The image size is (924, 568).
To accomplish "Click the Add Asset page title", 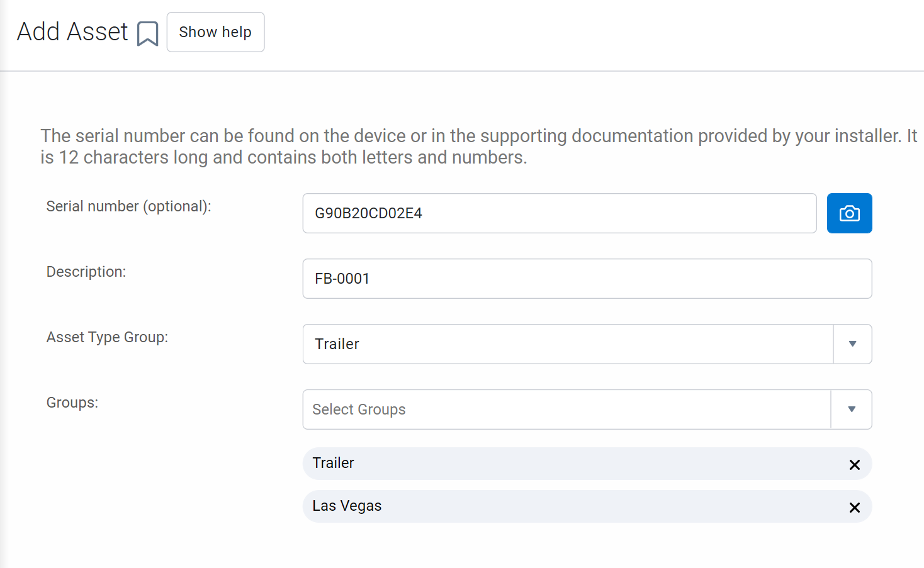I will coord(72,31).
